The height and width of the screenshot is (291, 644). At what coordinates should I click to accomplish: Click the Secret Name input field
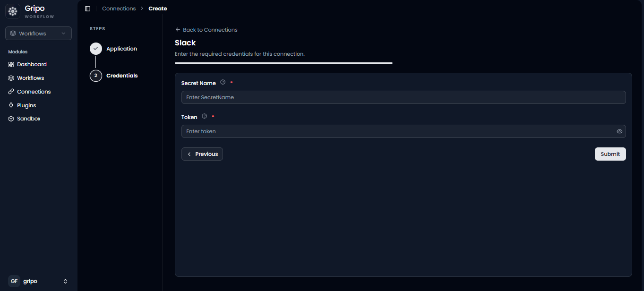(x=404, y=97)
